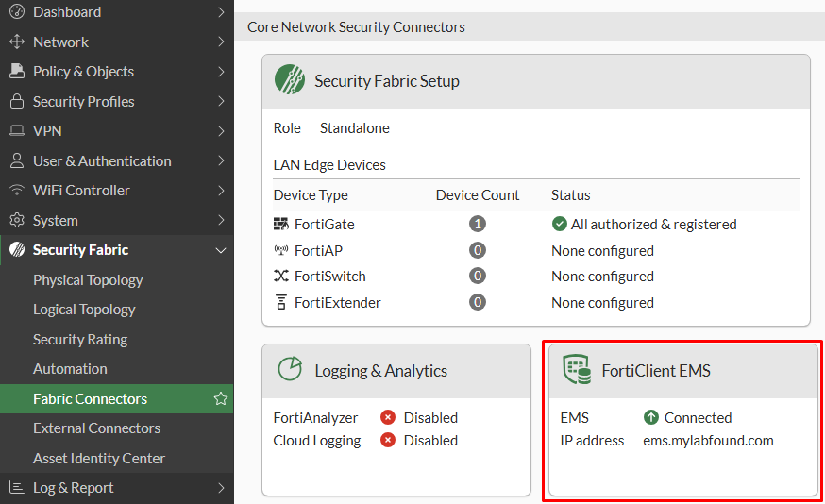Click the green check next to All authorized

coord(559,224)
